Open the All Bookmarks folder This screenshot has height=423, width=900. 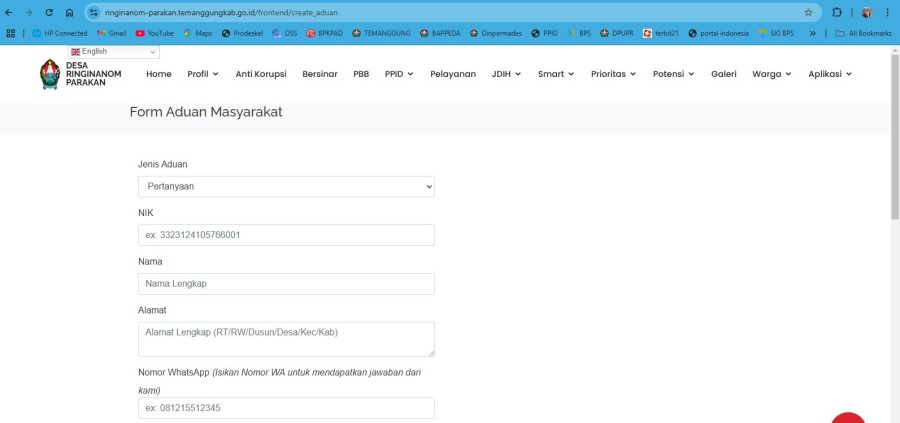pyautogui.click(x=862, y=33)
